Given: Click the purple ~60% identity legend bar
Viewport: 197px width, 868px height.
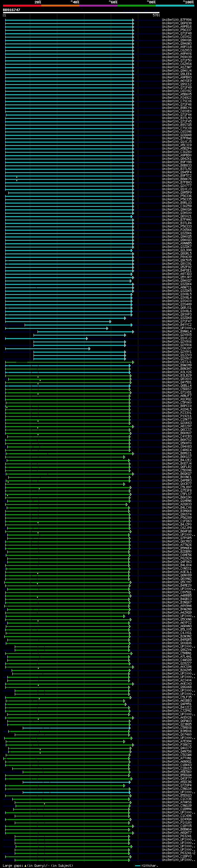Looking at the screenshot, I should coord(99,6).
